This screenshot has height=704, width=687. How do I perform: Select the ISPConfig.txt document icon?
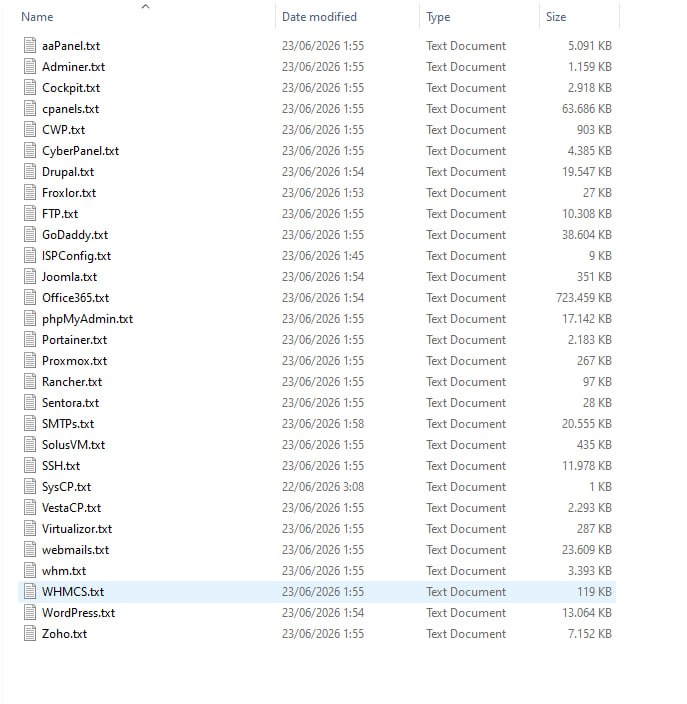coord(30,255)
